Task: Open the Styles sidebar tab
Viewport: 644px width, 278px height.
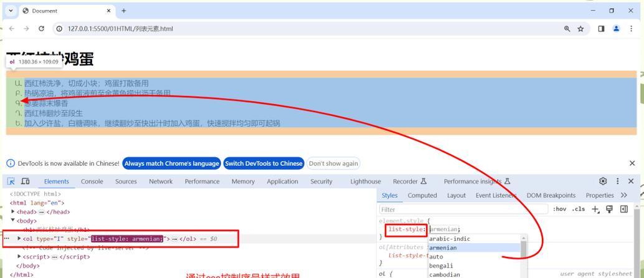Action: (x=389, y=195)
